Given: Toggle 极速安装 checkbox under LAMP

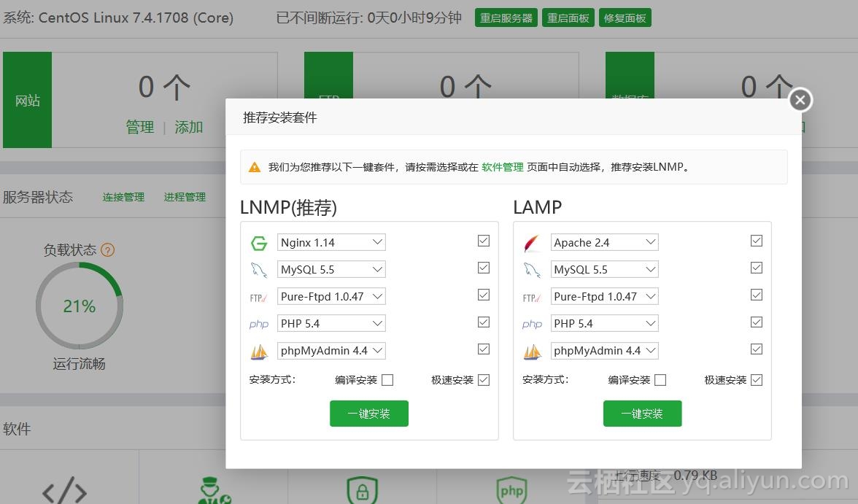Looking at the screenshot, I should coord(757,380).
